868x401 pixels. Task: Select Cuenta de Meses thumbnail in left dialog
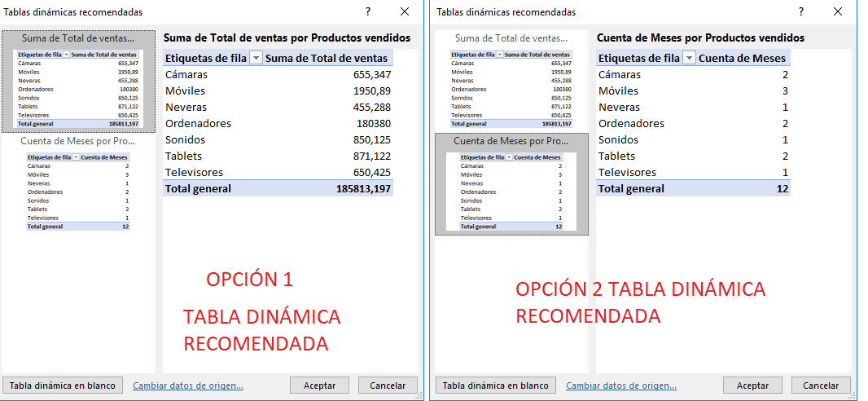pos(78,183)
